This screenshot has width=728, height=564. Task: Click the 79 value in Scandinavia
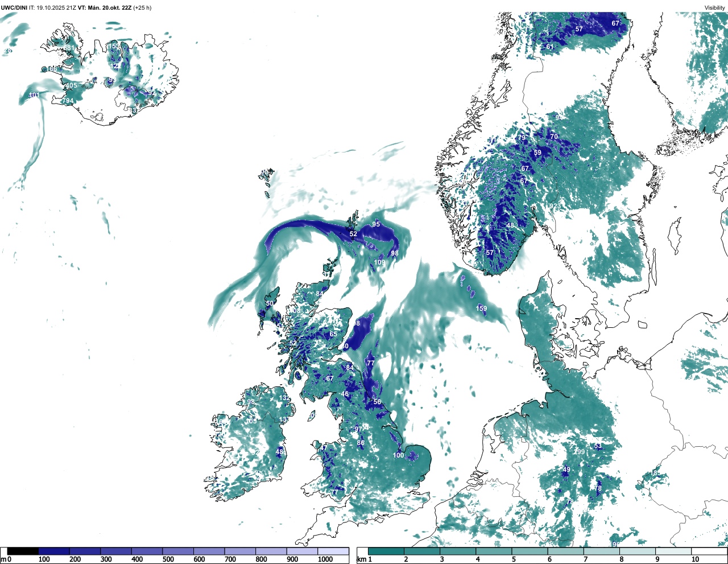tap(522, 138)
